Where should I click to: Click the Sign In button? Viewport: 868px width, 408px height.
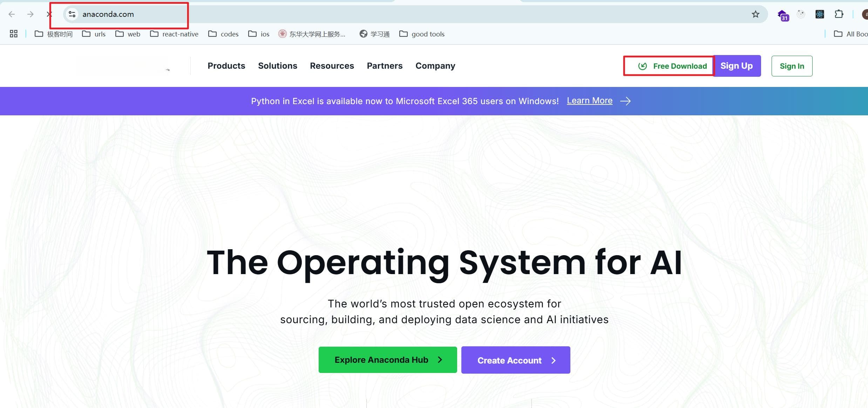pyautogui.click(x=792, y=66)
